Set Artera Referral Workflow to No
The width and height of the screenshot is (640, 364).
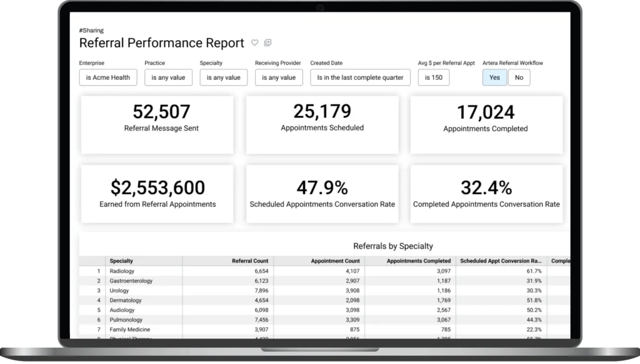click(x=519, y=77)
